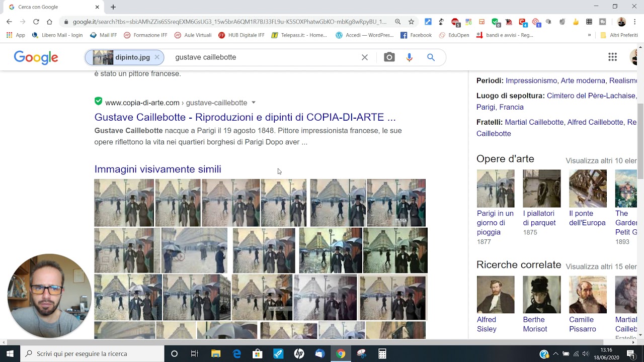Open Microsoft Edge from the taskbar

click(x=236, y=353)
